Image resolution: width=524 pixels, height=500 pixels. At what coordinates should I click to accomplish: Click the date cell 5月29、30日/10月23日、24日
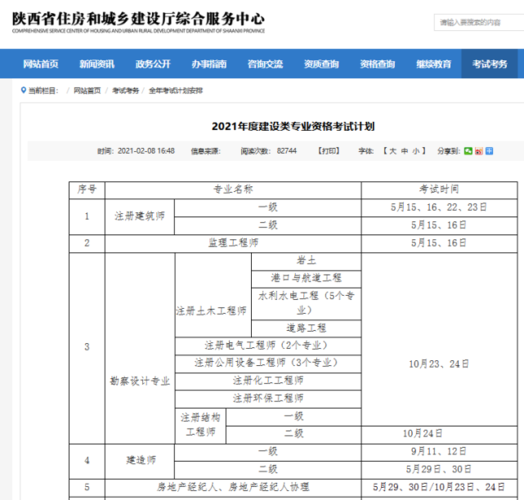pyautogui.click(x=439, y=488)
